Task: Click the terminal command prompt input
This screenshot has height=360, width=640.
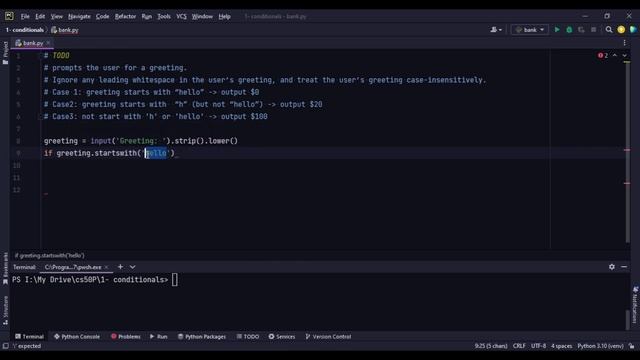Action: click(175, 280)
